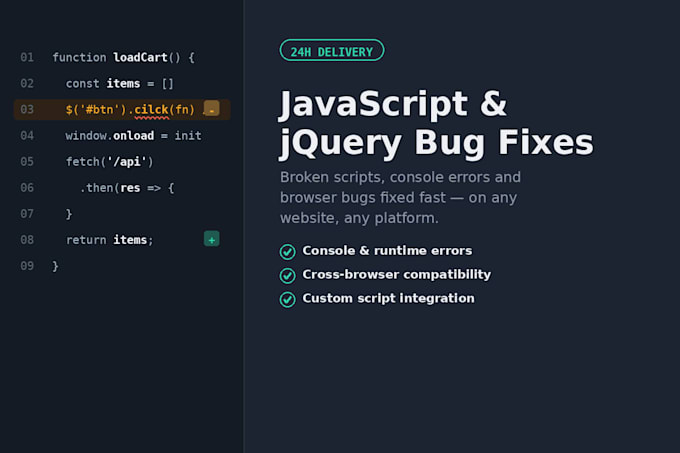Click line number 05 in the gutter
The width and height of the screenshot is (680, 453).
tap(27, 162)
